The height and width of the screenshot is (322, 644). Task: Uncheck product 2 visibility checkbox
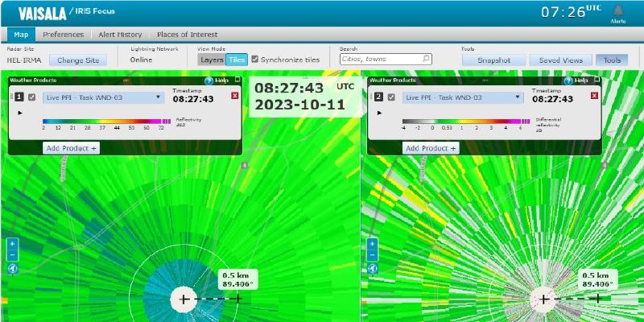pyautogui.click(x=391, y=97)
